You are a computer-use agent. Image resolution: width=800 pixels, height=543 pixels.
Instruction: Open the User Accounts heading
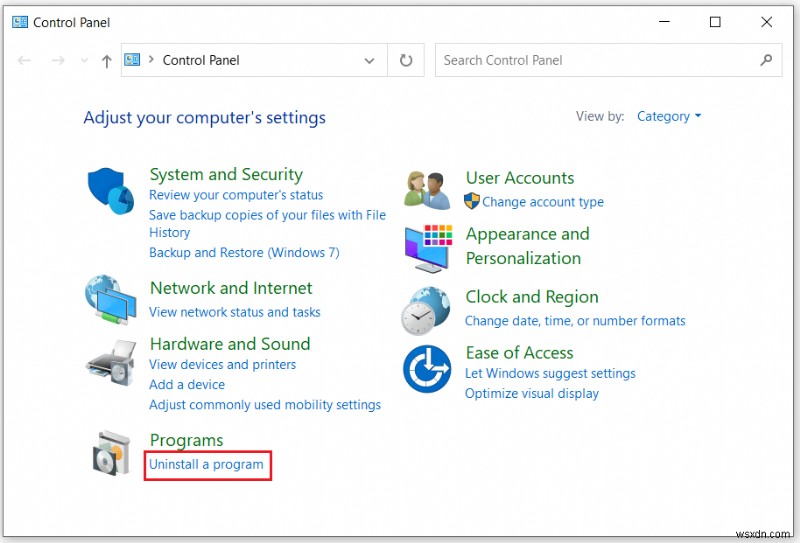519,178
